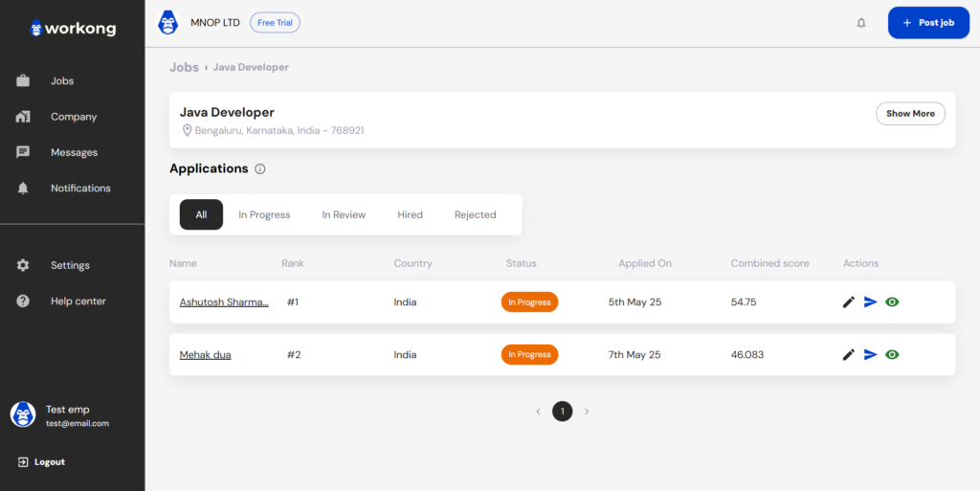Screen dimensions: 980x491
Task: Click In Progress status badge for Ashutosh Sharma
Action: click(529, 302)
